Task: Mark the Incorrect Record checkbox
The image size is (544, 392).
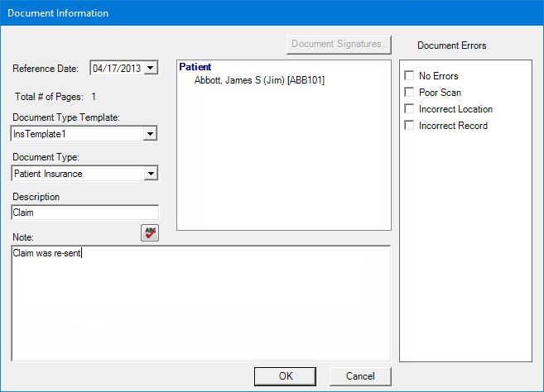Action: (409, 125)
